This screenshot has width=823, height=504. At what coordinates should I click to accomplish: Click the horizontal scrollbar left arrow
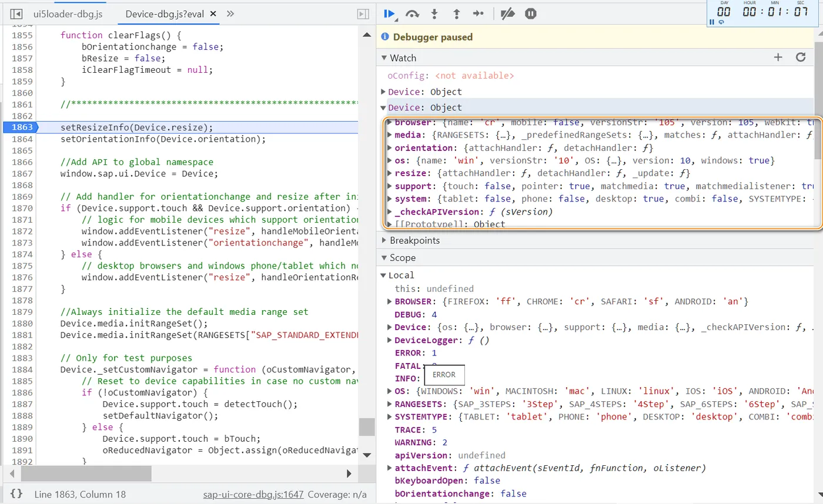(x=13, y=473)
